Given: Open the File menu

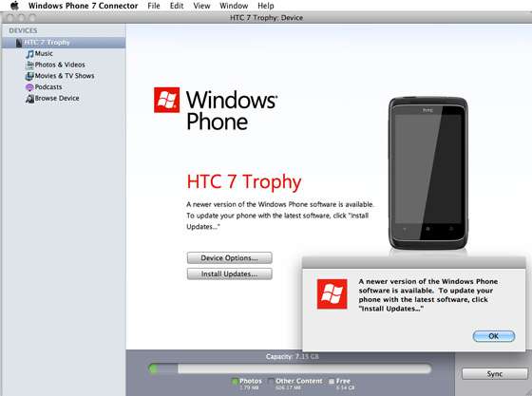Looking at the screenshot, I should pos(154,6).
